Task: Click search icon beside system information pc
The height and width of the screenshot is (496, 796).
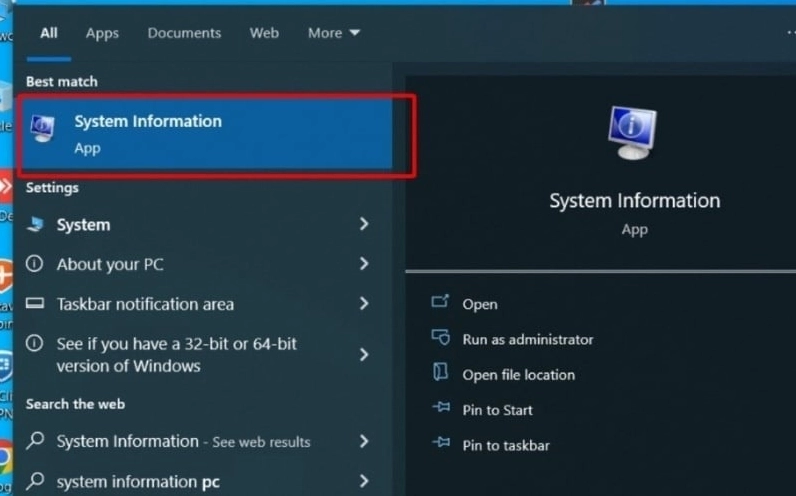Action: 36,480
